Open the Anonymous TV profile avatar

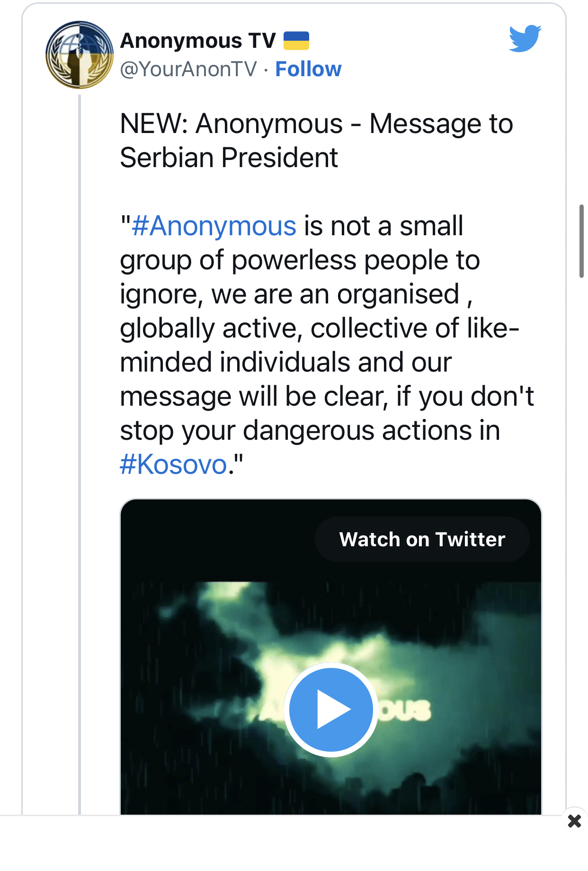80,55
